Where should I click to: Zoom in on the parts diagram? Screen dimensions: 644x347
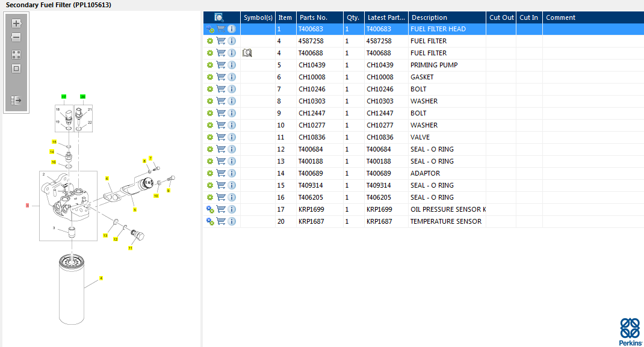[16, 23]
